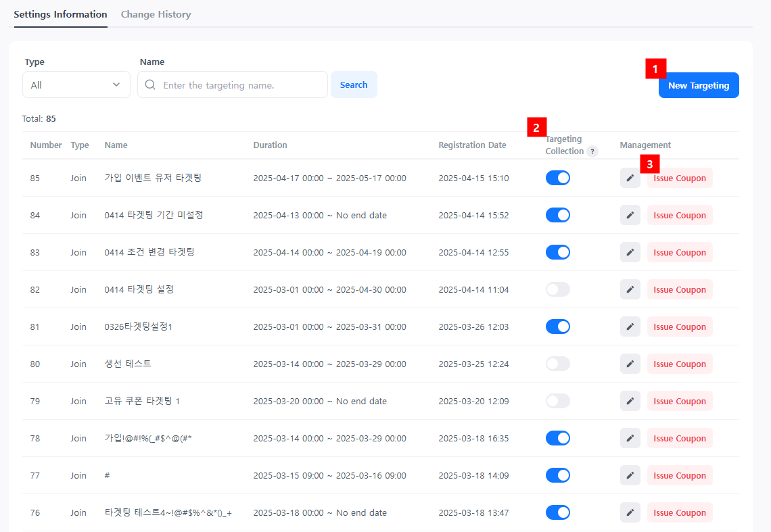Screen dimensions: 771x532
Task: Click the edit pencil icon for row 85
Action: pos(630,178)
